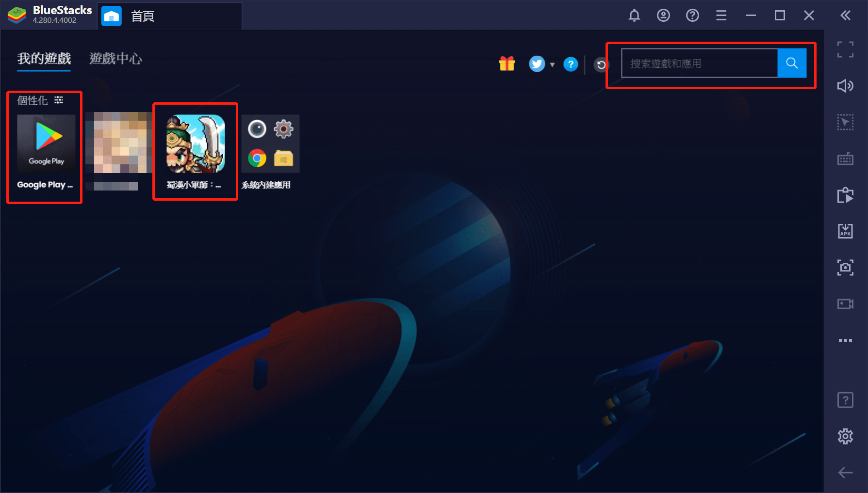Click the BlueStacks logo

tap(17, 16)
